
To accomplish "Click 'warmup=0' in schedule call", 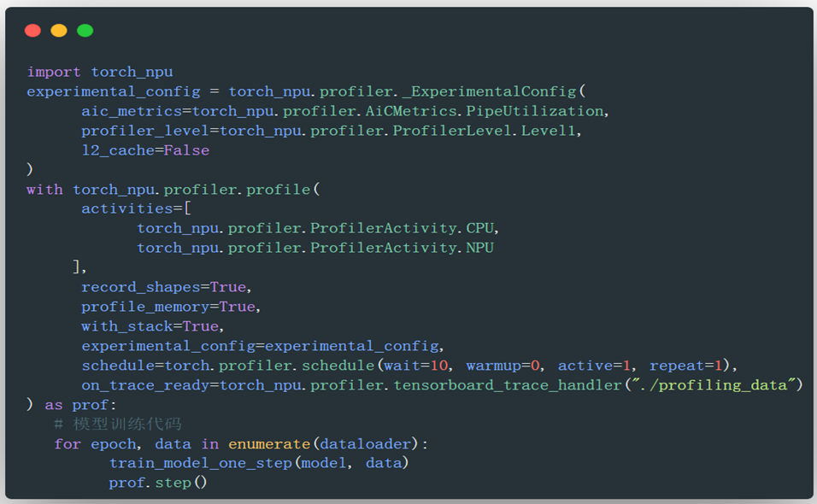I will click(x=503, y=366).
